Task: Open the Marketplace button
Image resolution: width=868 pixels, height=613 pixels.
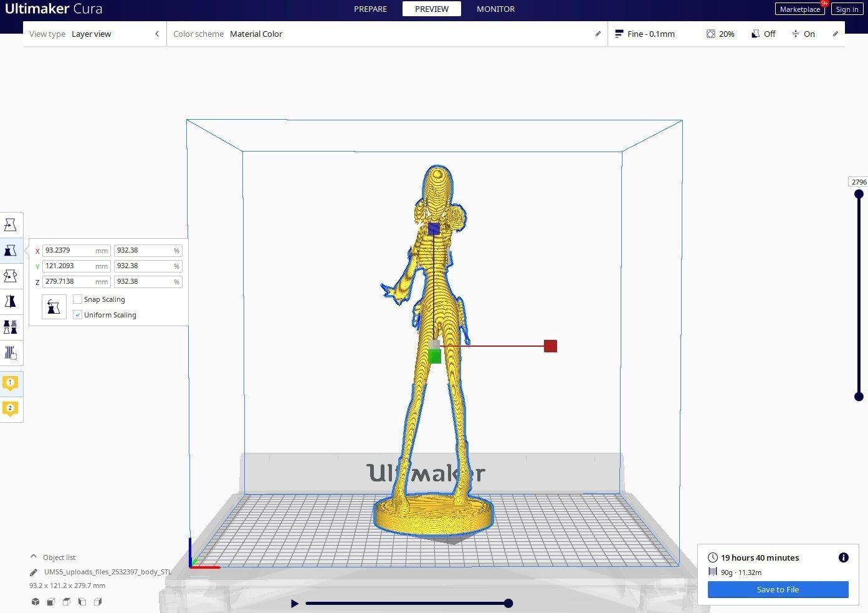Action: click(800, 9)
